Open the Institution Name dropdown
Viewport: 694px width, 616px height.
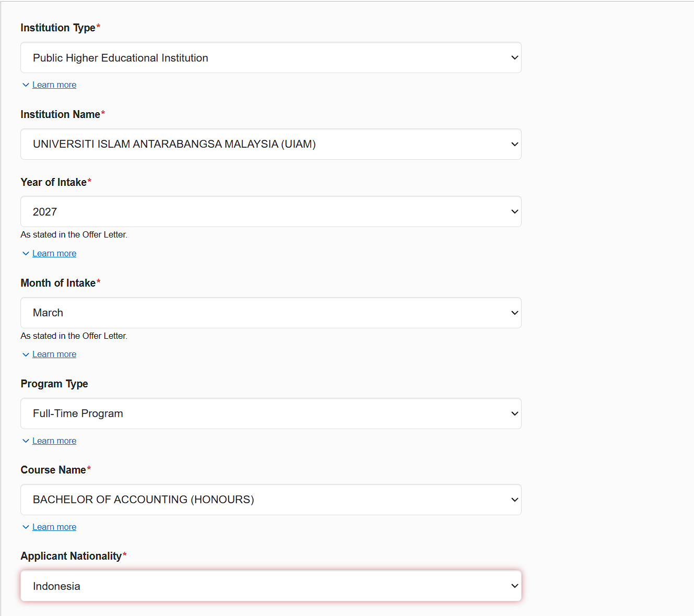click(271, 144)
